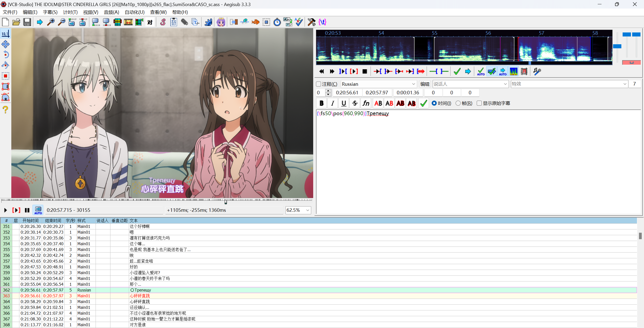Apply bold formatting with the B button
This screenshot has height=328, width=644.
[x=321, y=103]
